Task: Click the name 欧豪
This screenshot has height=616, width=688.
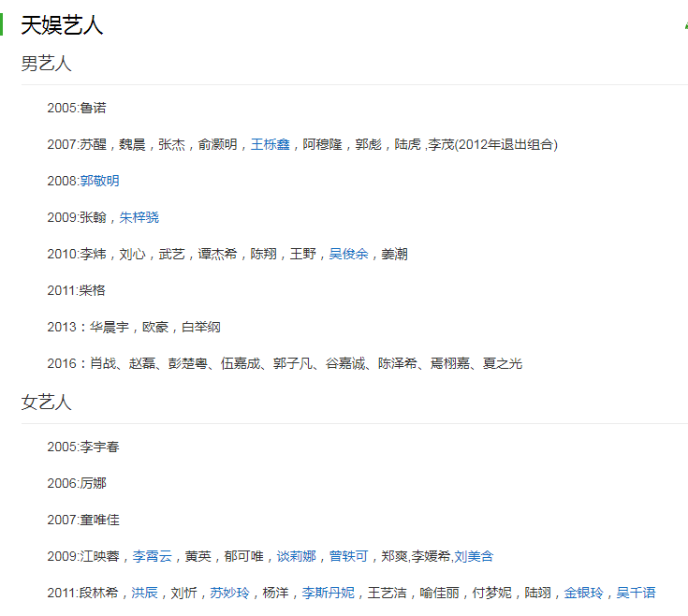Action: [155, 327]
